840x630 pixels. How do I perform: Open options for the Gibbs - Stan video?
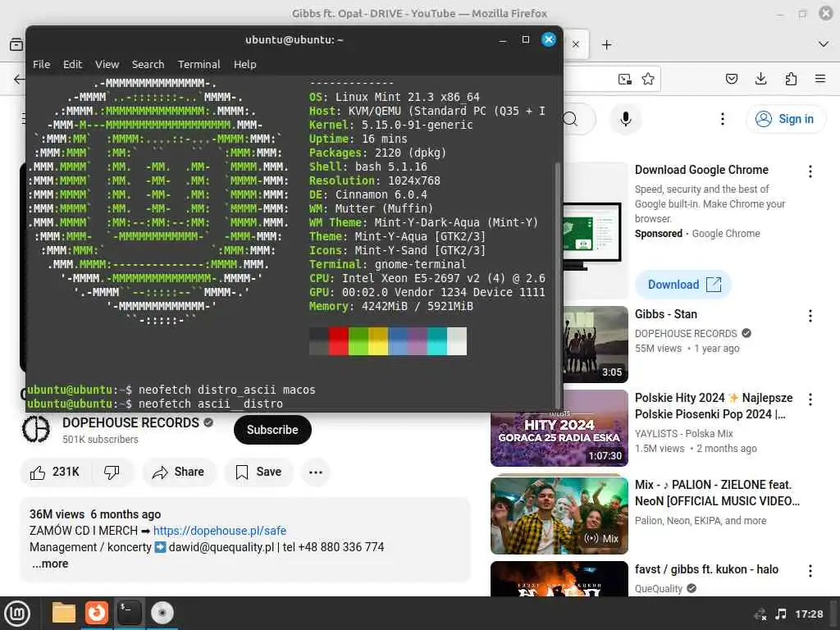pyautogui.click(x=810, y=316)
